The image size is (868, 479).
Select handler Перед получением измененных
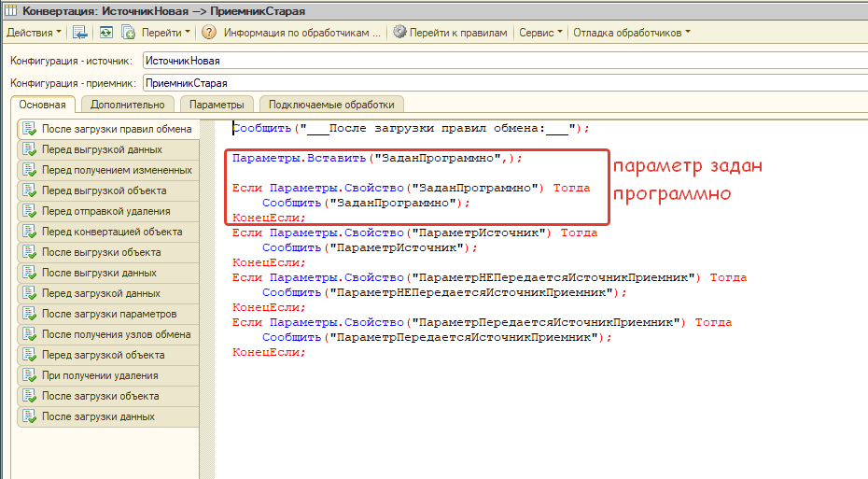pyautogui.click(x=108, y=170)
